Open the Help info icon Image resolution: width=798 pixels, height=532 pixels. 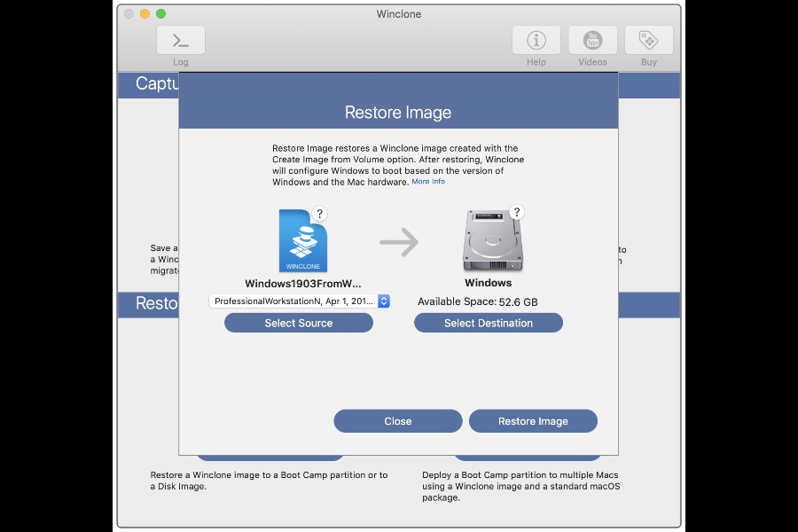(x=536, y=40)
